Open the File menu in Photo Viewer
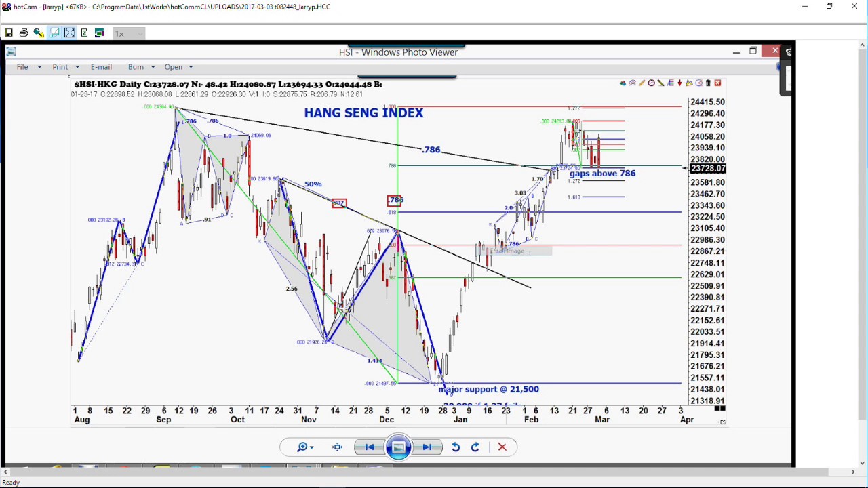The width and height of the screenshot is (868, 488). 22,67
